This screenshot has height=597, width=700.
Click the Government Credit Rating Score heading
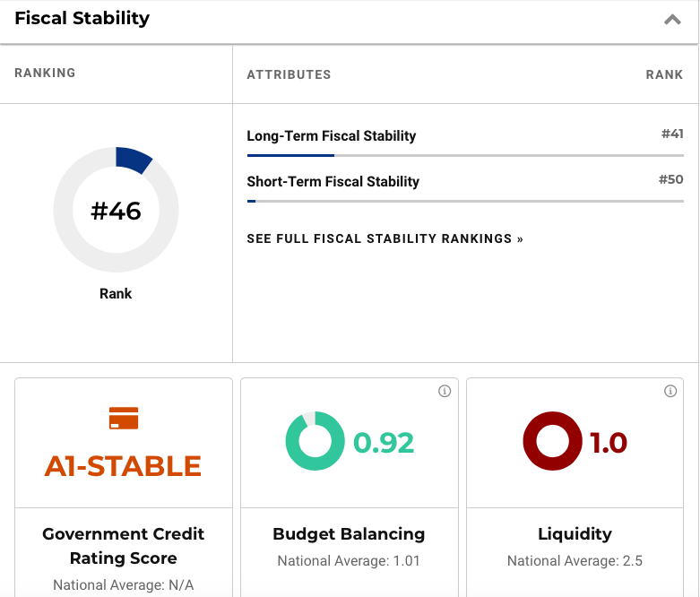pos(124,546)
